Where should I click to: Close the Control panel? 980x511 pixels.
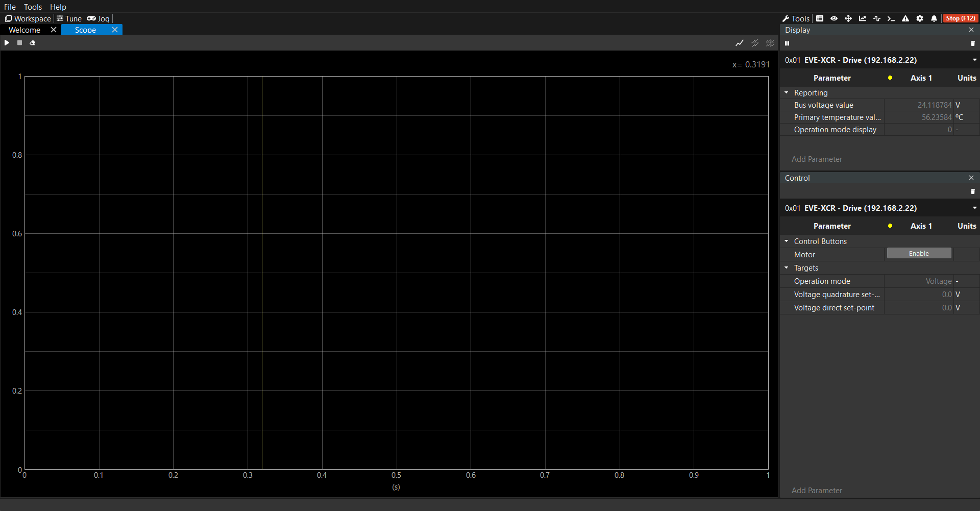[971, 178]
